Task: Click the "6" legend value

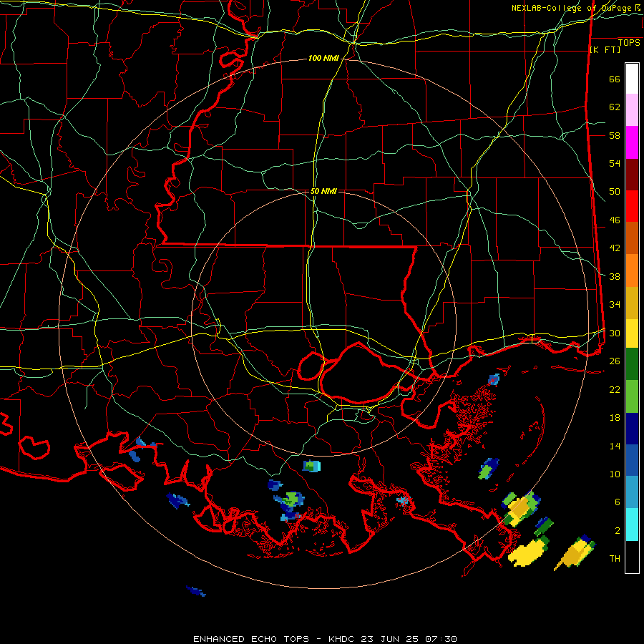Action: coord(618,502)
